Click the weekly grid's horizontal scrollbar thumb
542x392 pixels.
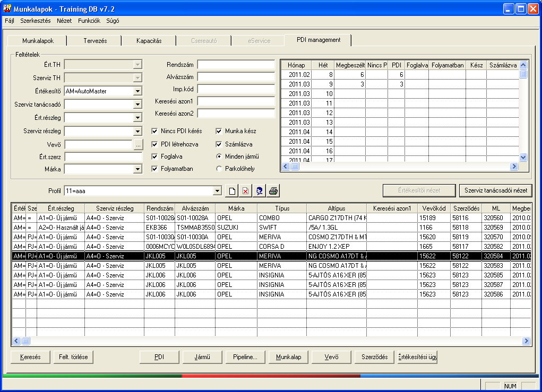[295, 167]
